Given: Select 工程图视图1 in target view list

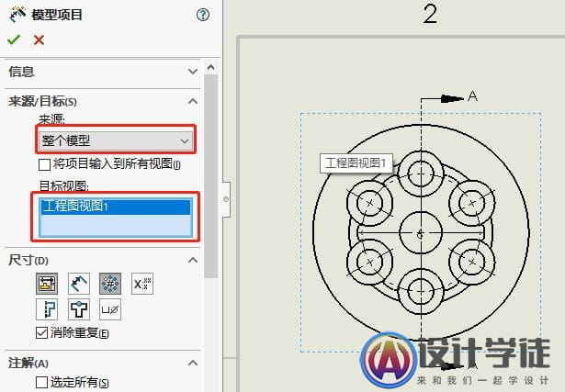Looking at the screenshot, I should [116, 207].
